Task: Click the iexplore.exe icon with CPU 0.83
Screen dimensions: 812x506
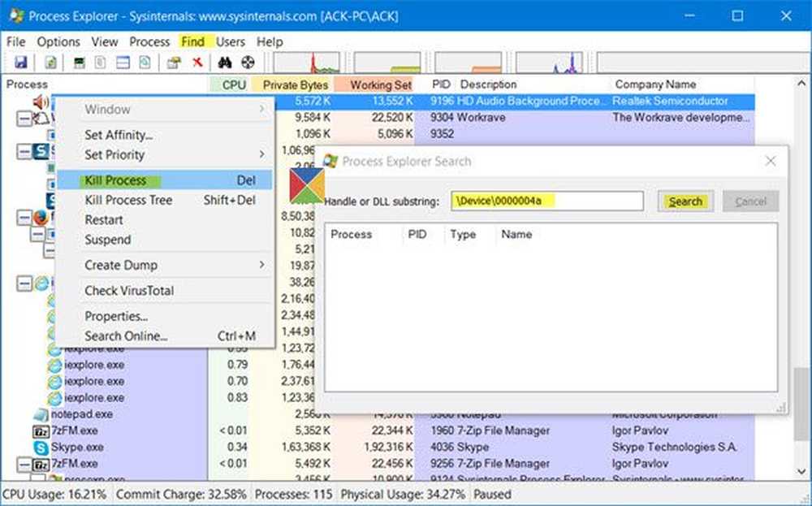Action: [x=54, y=398]
